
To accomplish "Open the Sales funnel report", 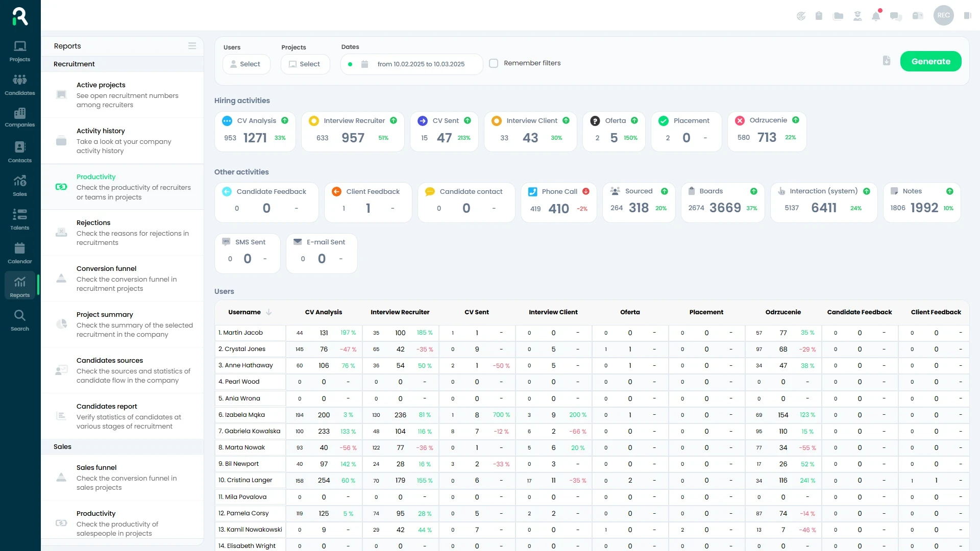I will (122, 478).
